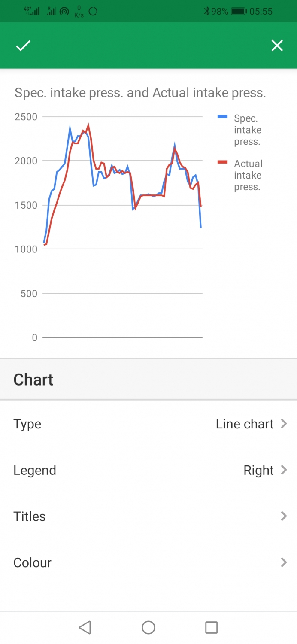Open recent apps with the square icon
The height and width of the screenshot is (644, 297).
pyautogui.click(x=212, y=628)
